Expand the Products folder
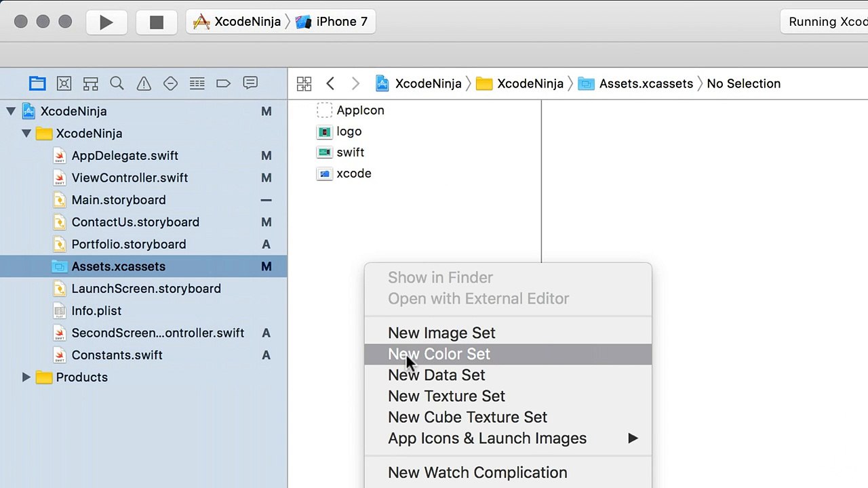This screenshot has height=488, width=868. tap(26, 378)
